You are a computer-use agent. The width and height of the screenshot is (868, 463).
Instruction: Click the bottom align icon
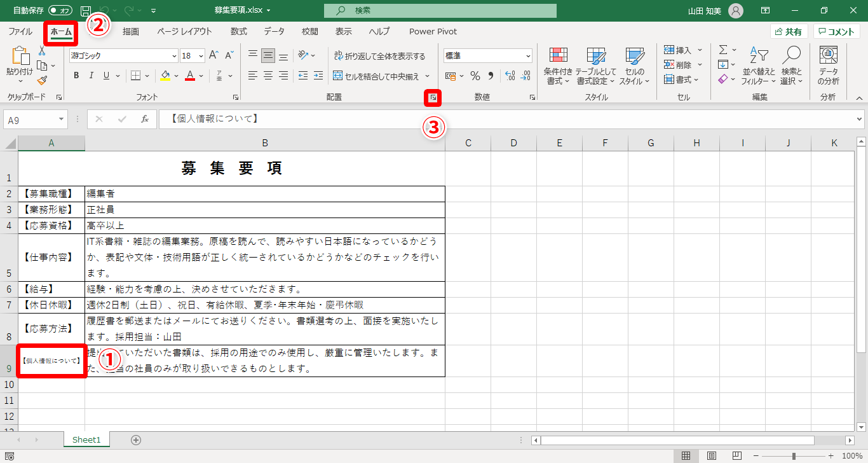click(x=283, y=55)
